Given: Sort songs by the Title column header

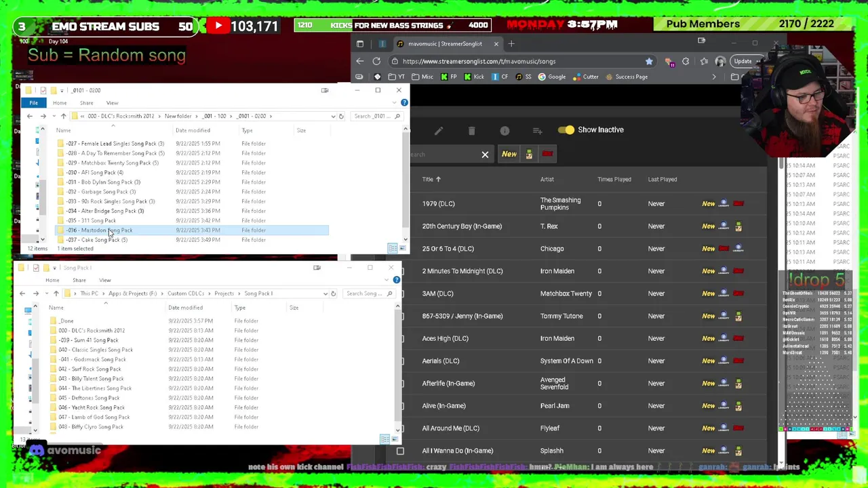Looking at the screenshot, I should (431, 180).
